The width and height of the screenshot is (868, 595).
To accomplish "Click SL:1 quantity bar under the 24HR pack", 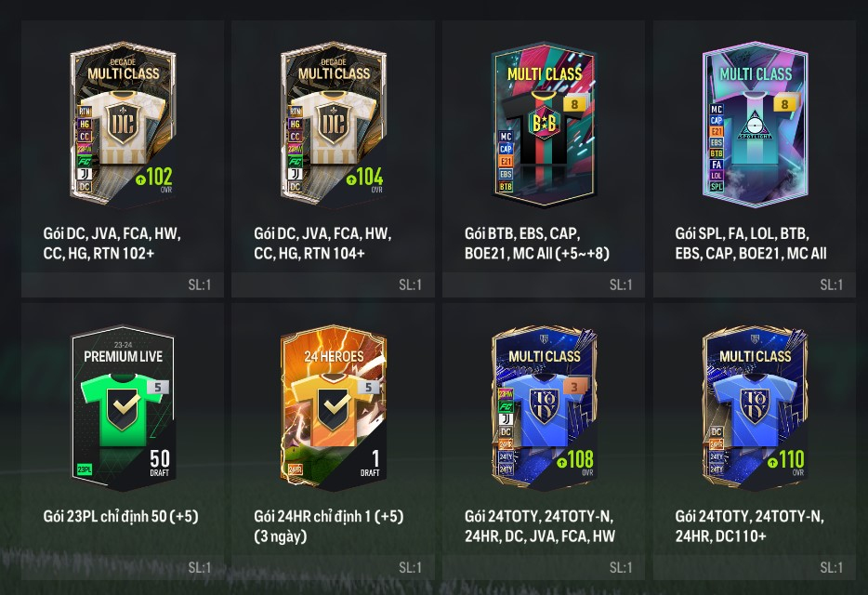I will [334, 567].
